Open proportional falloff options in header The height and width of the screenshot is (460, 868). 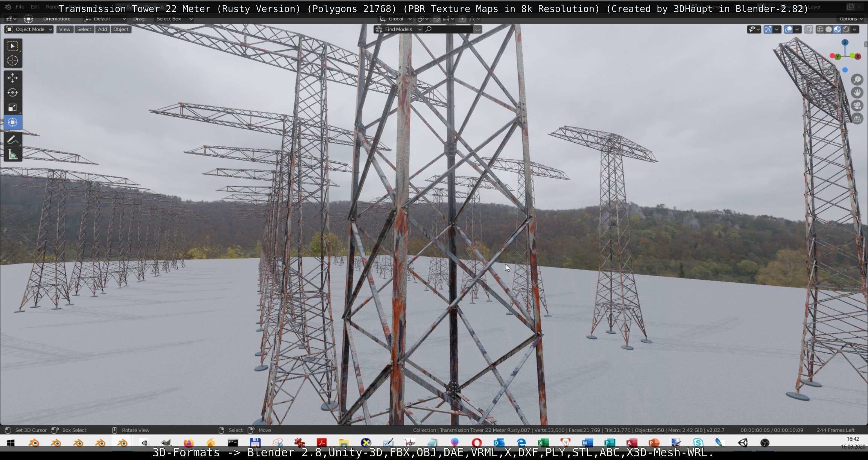[474, 19]
